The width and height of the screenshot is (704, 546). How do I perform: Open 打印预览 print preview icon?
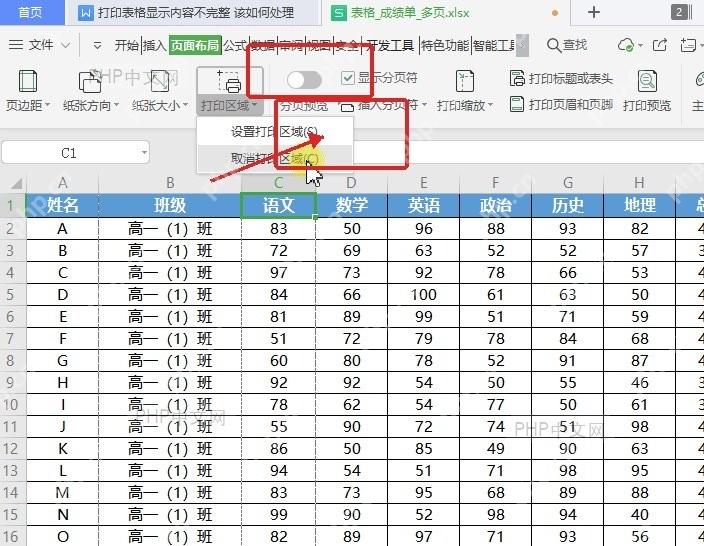click(647, 81)
